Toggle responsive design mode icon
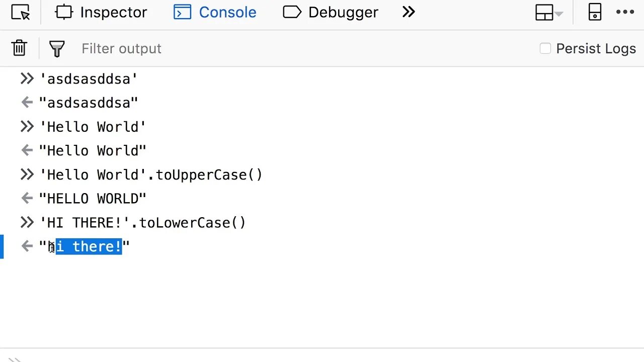 [x=595, y=13]
